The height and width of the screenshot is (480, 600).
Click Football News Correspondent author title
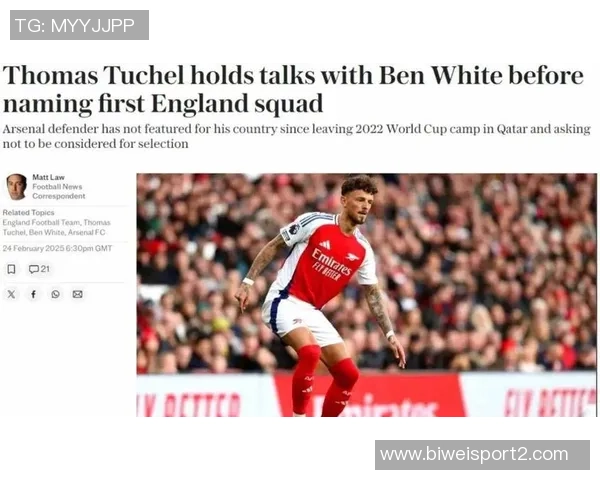tap(59, 191)
